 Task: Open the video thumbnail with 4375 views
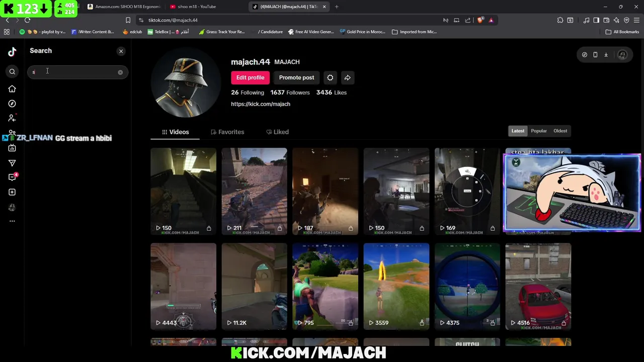(467, 287)
